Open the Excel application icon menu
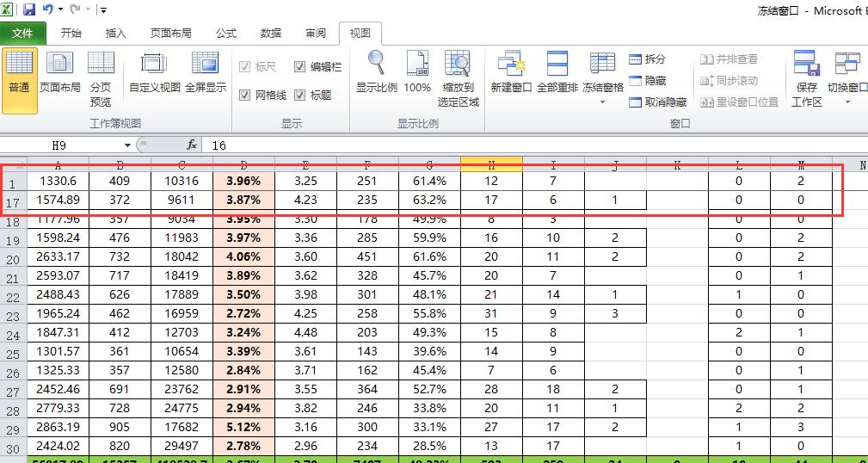The image size is (868, 463). pyautogui.click(x=7, y=9)
